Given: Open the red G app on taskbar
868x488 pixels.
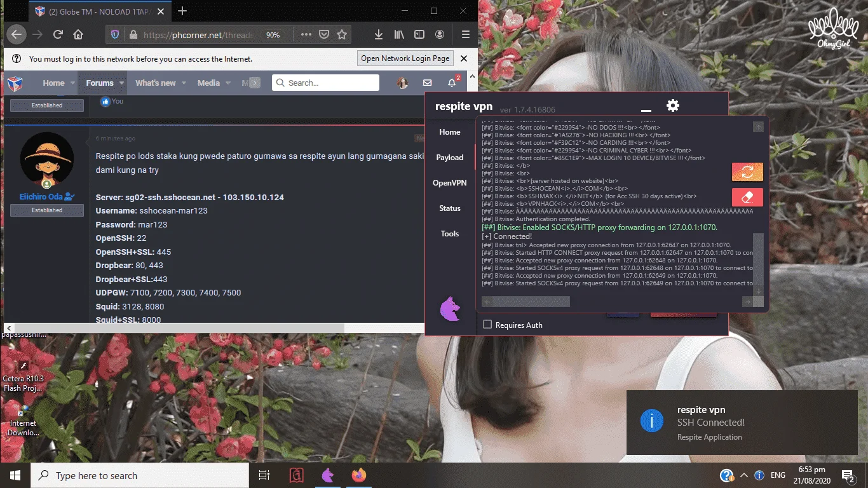Looking at the screenshot, I should 297,475.
